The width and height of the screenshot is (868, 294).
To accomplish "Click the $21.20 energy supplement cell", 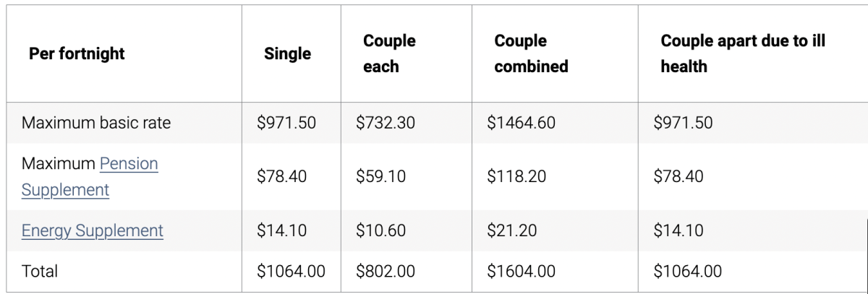I will pyautogui.click(x=512, y=231).
